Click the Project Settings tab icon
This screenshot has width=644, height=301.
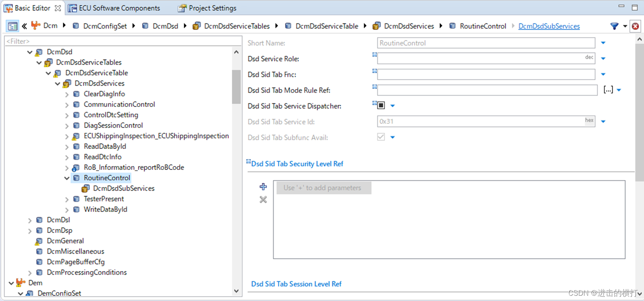(x=182, y=8)
